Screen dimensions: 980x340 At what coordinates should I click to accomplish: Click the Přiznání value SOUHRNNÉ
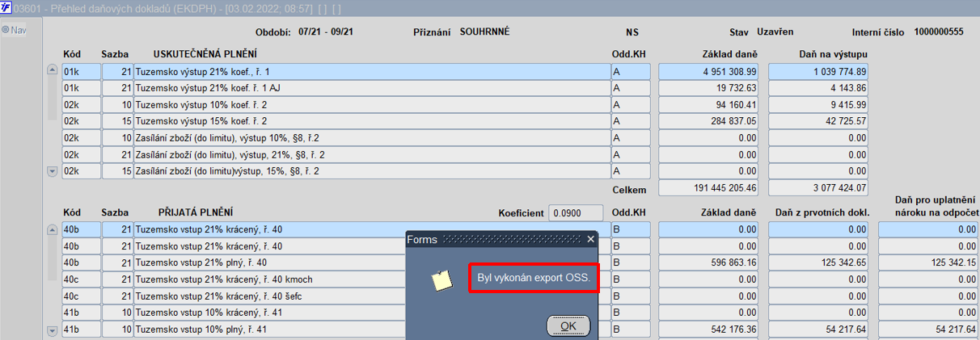(485, 31)
